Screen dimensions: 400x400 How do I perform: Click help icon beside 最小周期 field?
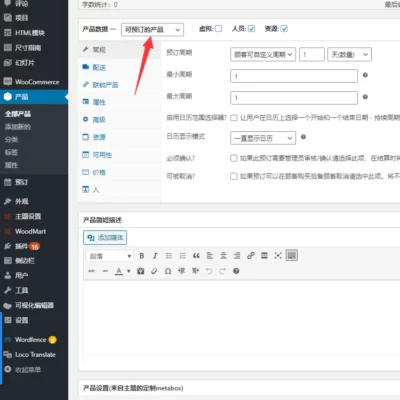click(x=365, y=75)
